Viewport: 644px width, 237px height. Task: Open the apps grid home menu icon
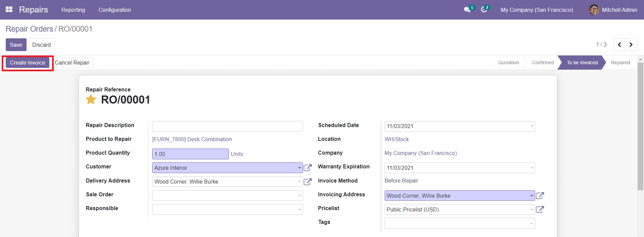coord(9,9)
